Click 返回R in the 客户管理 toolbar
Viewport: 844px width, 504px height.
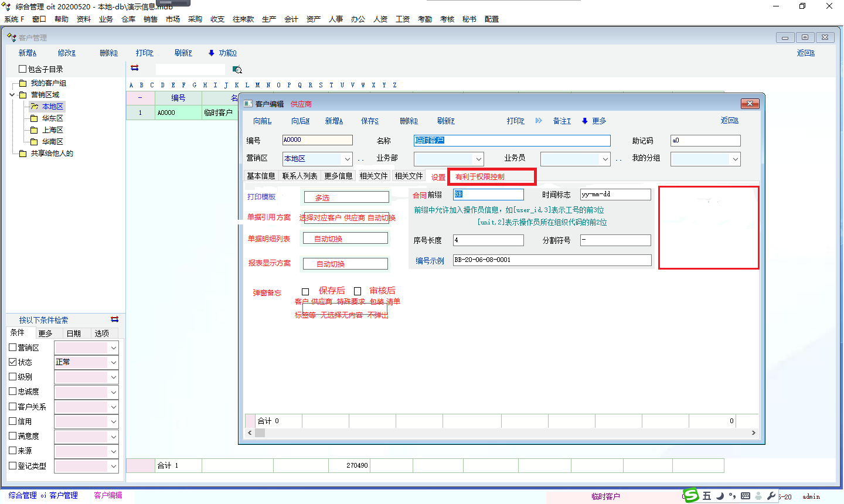coord(805,53)
